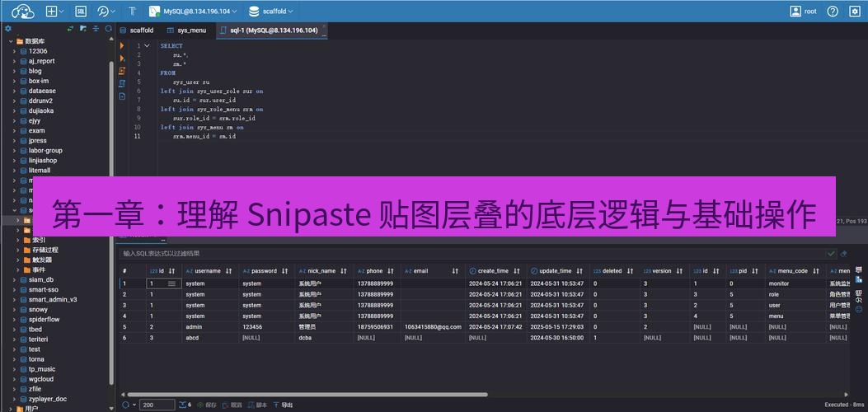Execute SQL in new tab icon

click(122, 58)
